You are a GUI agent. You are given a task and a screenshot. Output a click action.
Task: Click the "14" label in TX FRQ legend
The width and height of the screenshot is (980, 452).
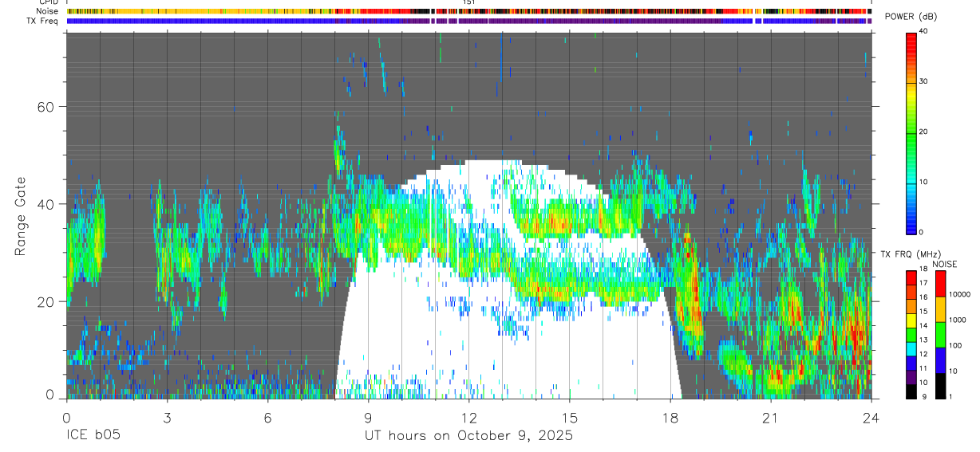tap(922, 326)
